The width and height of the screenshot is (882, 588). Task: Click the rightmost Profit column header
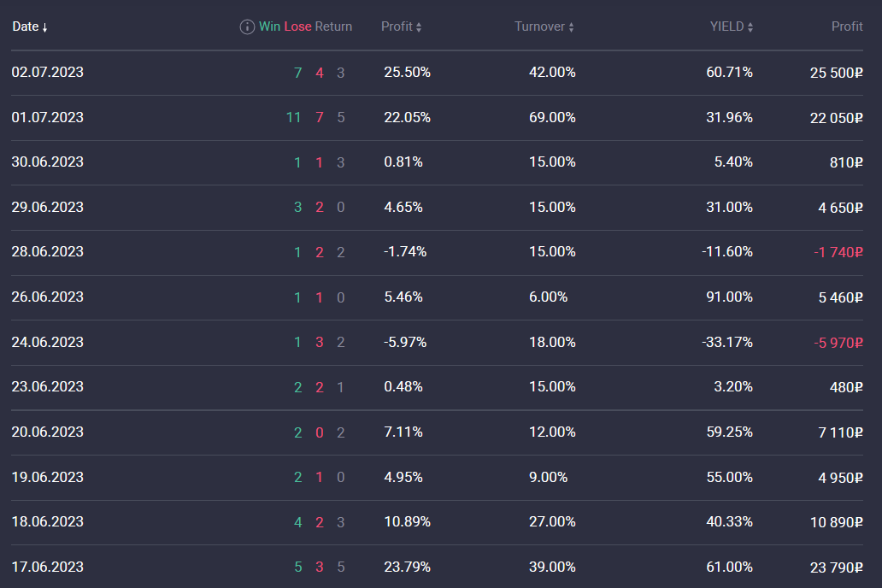847,26
